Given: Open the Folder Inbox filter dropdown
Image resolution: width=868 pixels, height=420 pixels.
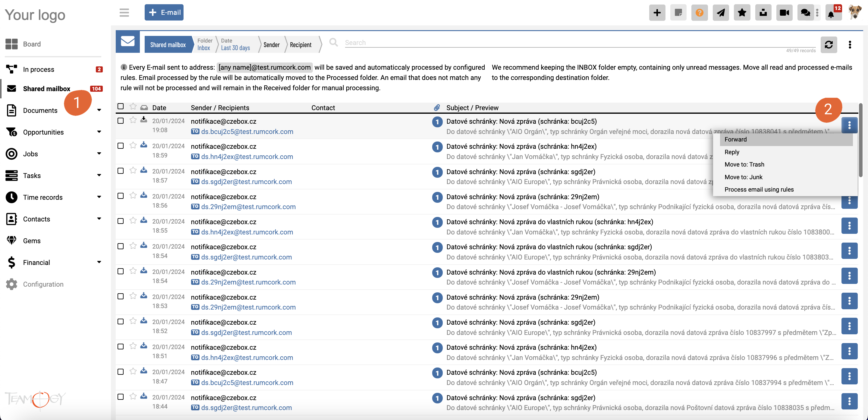Looking at the screenshot, I should pyautogui.click(x=205, y=45).
